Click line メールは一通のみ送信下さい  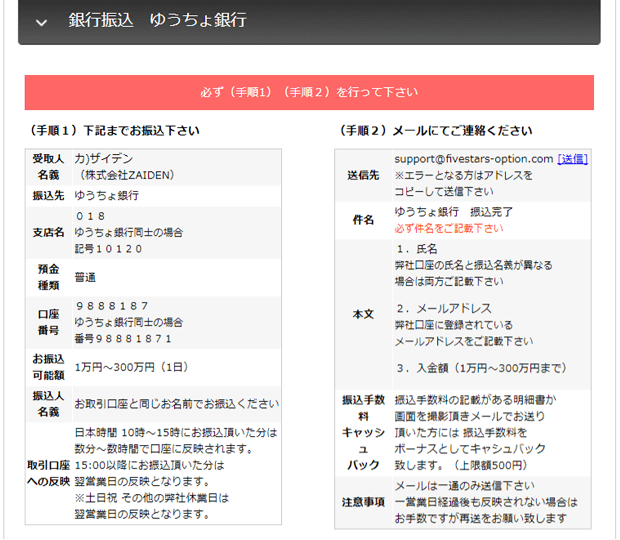click(464, 485)
